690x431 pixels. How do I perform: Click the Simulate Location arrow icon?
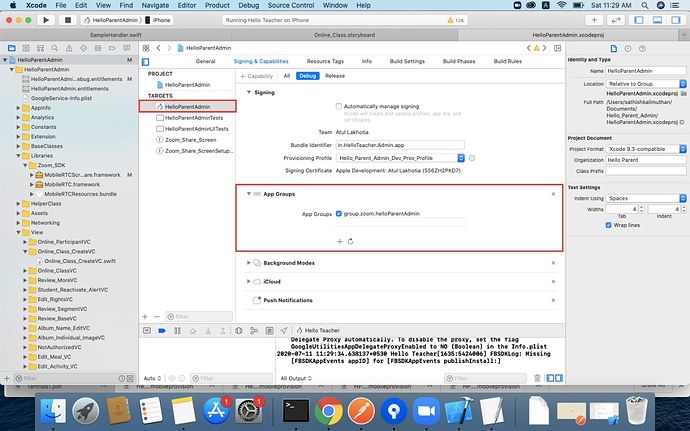284,330
